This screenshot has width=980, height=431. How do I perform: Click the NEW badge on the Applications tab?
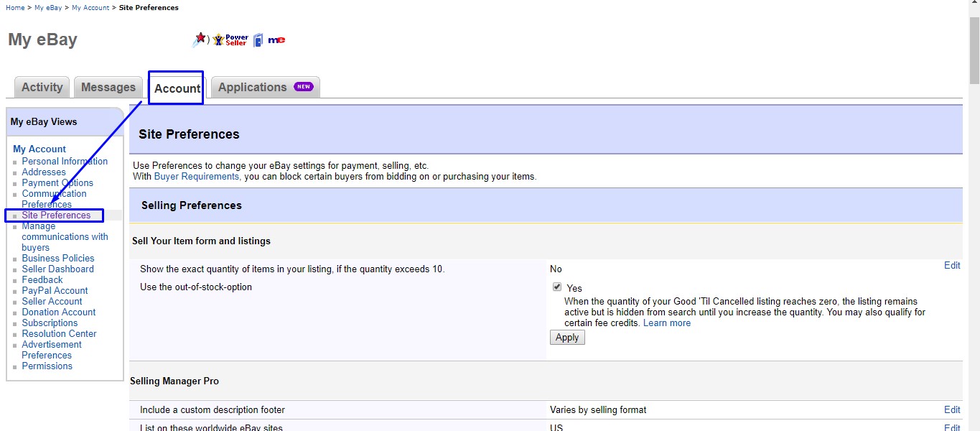[304, 87]
